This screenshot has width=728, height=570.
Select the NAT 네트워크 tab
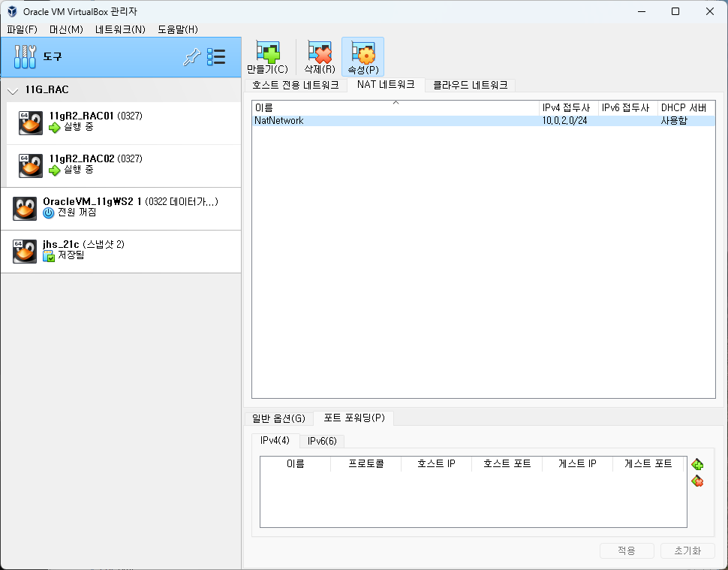pyautogui.click(x=386, y=85)
